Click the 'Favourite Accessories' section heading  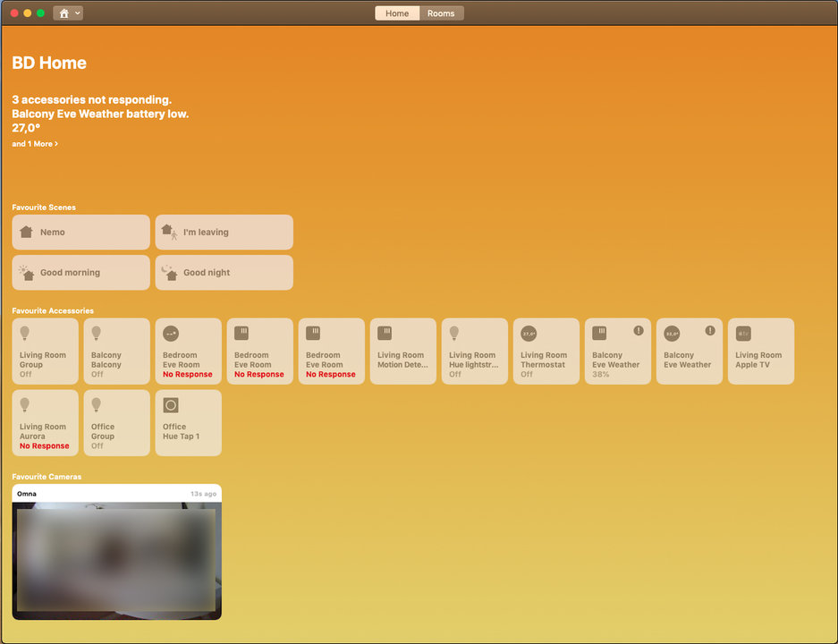coord(53,310)
